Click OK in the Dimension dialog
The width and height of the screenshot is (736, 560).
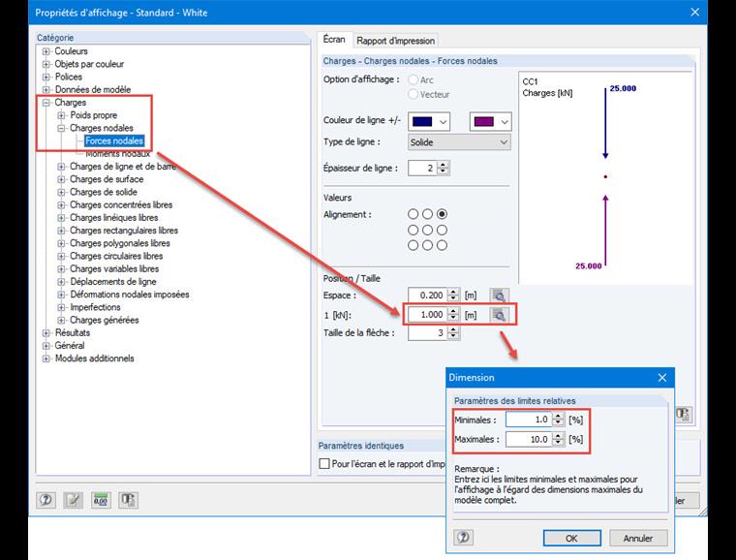[571, 538]
